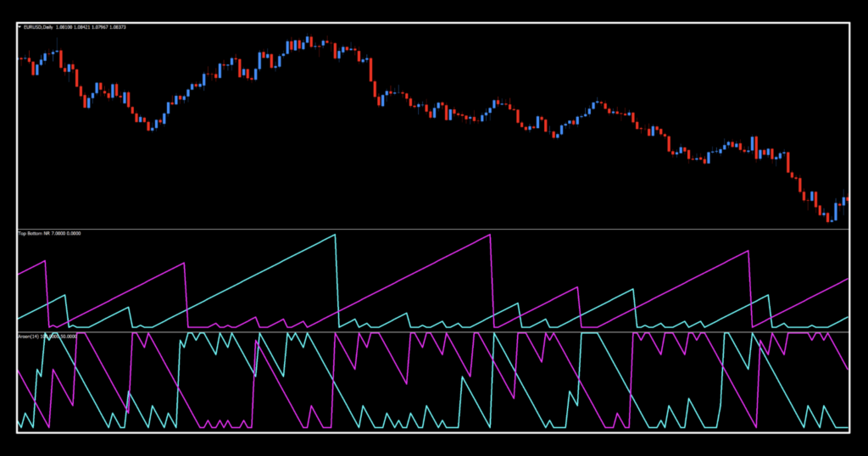Click the Top Bottom NR indicator label
Screen dimensions: 868x456
point(34,232)
